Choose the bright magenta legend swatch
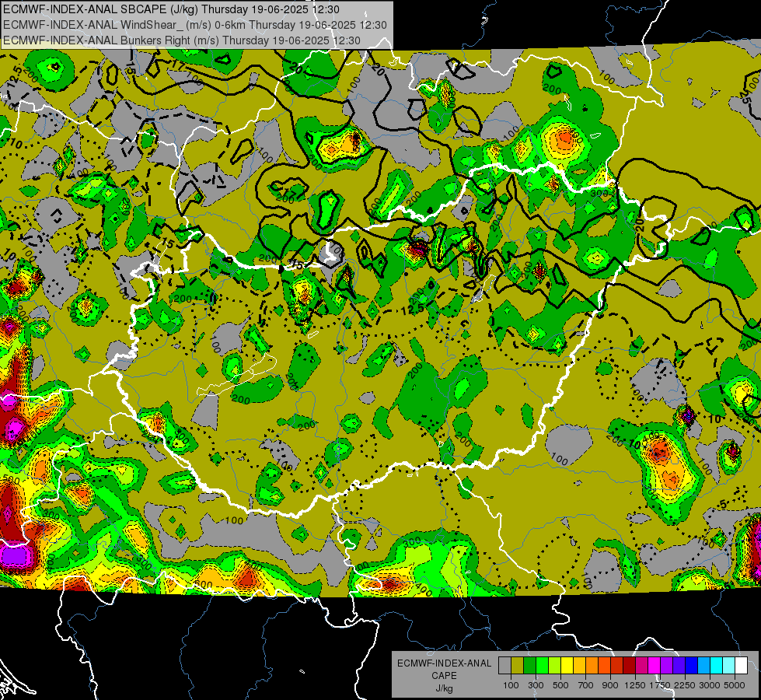Image resolution: width=761 pixels, height=700 pixels. (x=654, y=666)
